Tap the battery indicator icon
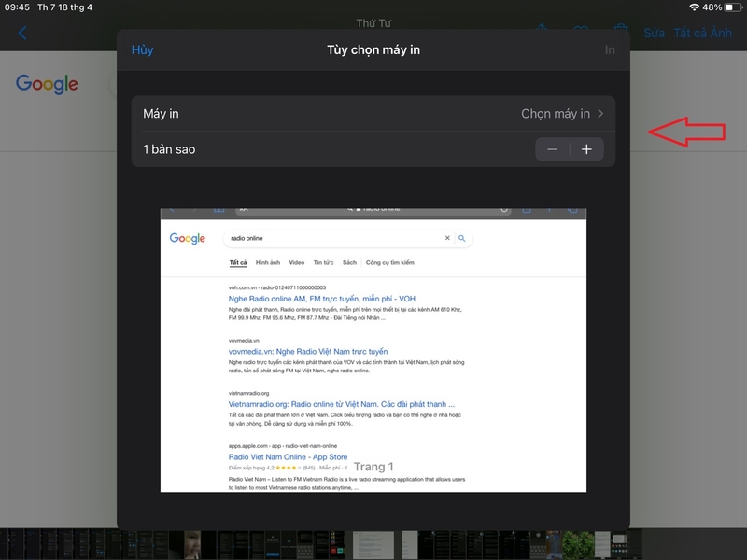Screen dimensions: 747x560 tap(733, 7)
